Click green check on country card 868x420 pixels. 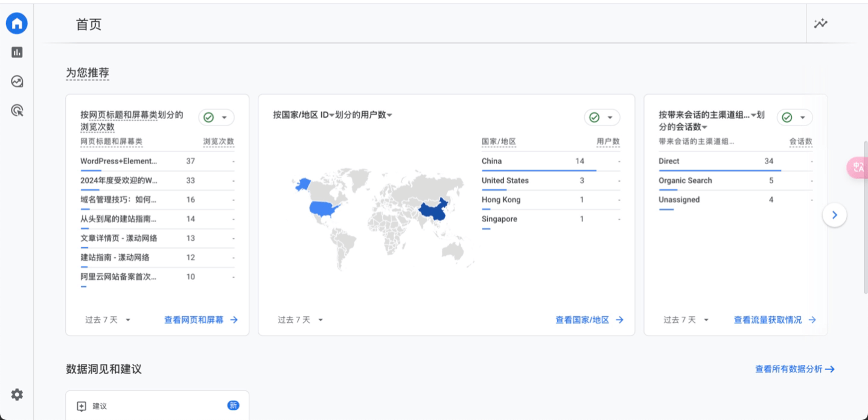[x=594, y=118]
